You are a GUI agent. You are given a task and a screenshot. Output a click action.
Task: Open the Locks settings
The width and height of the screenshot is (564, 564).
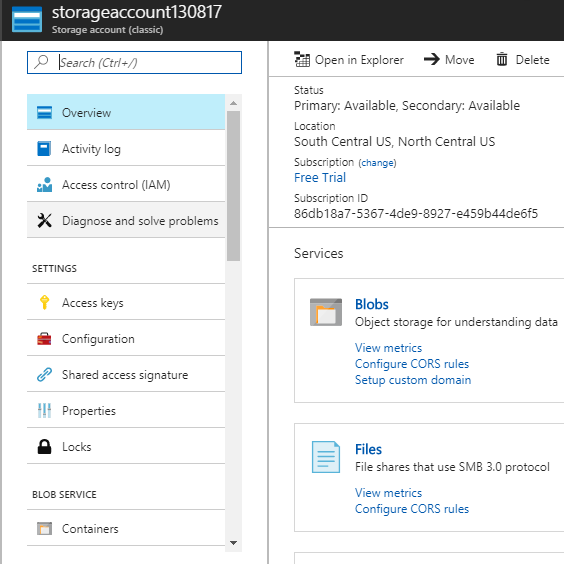pos(126,446)
